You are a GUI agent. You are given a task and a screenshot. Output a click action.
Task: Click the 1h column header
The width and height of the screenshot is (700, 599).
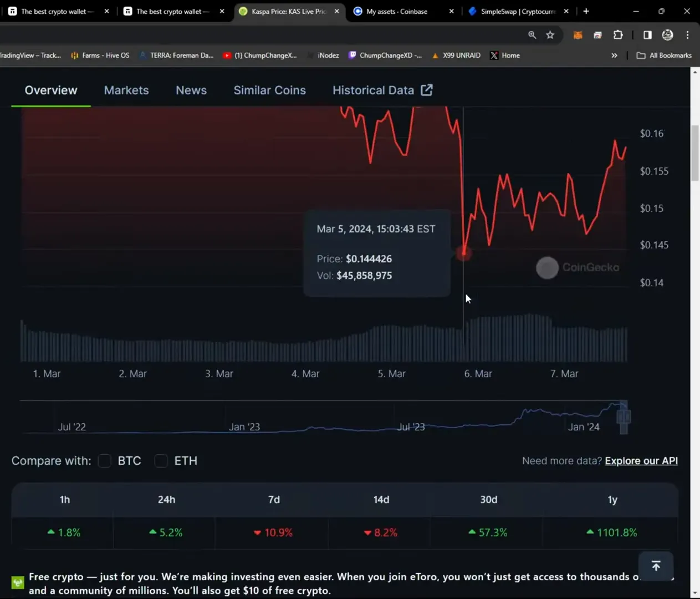[65, 500]
